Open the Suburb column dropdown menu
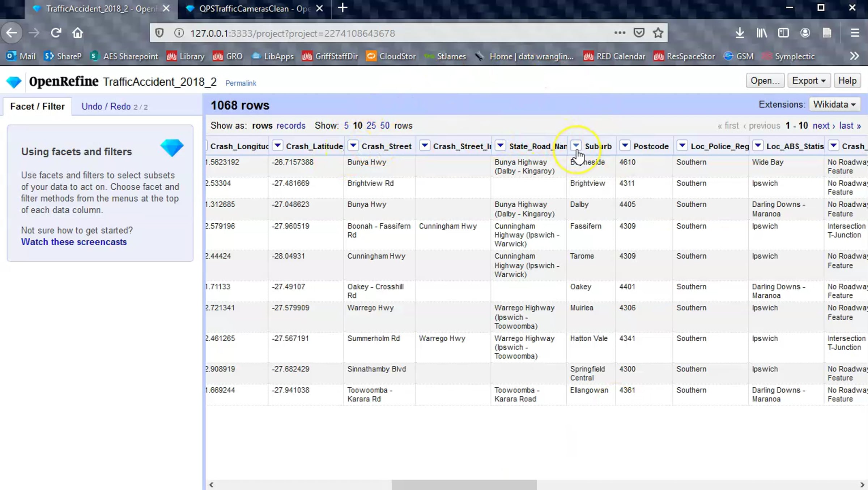Viewport: 868px width, 490px height. (576, 146)
